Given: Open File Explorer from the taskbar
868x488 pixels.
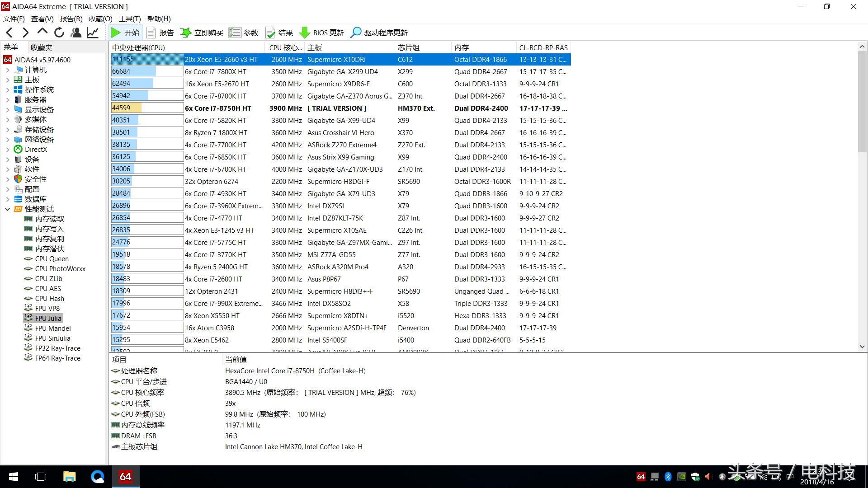Looking at the screenshot, I should coord(69,477).
